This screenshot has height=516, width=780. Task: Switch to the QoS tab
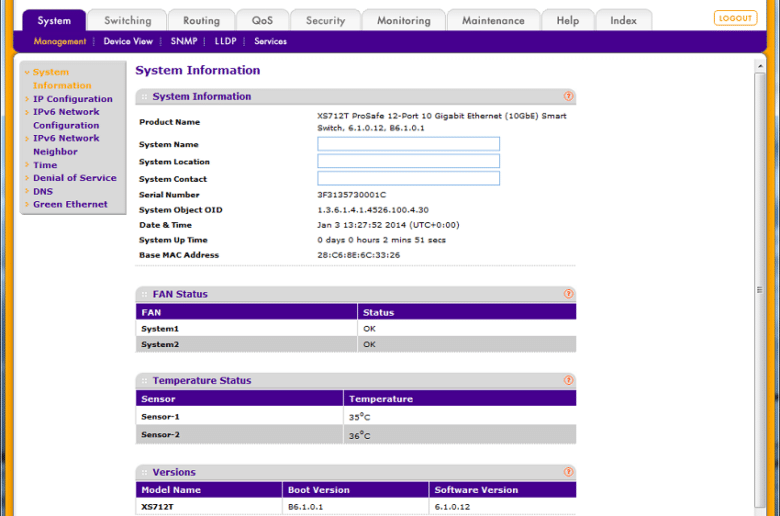pos(262,20)
